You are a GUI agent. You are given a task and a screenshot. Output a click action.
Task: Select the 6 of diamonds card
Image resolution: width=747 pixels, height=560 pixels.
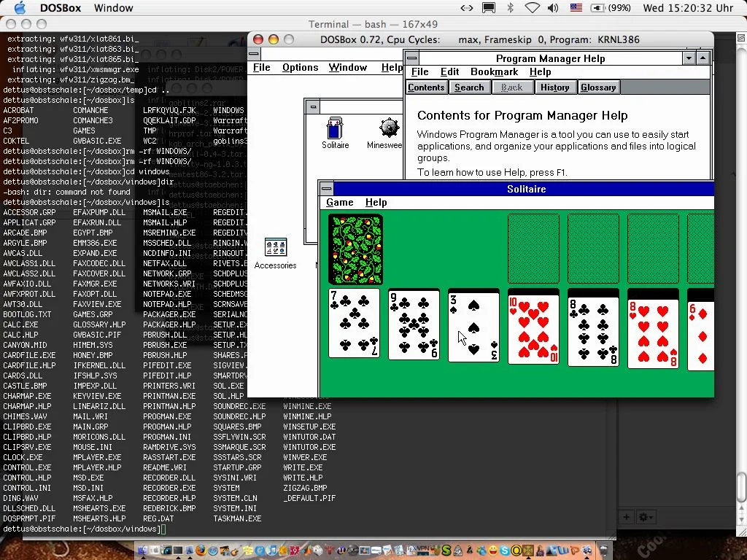[x=700, y=335]
